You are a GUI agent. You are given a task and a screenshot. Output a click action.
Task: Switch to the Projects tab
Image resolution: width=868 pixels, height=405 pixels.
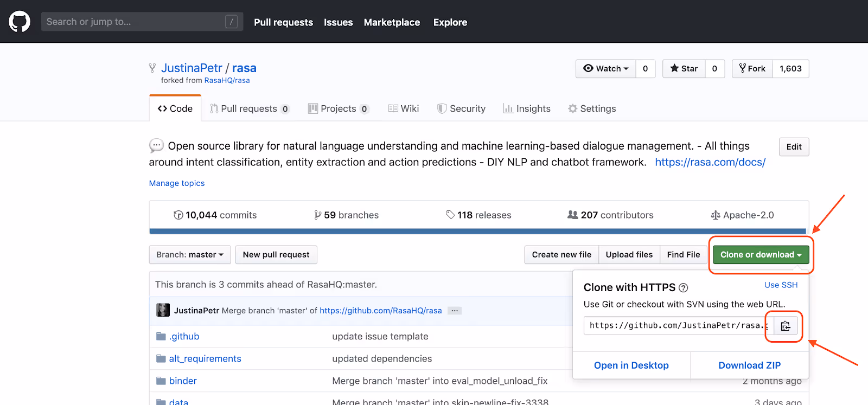click(339, 108)
